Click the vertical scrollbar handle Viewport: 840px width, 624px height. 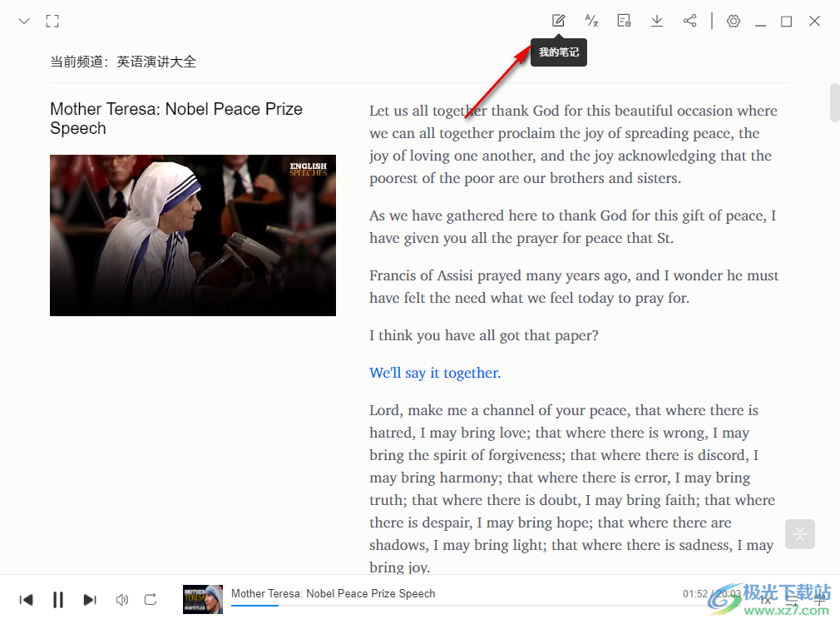tap(834, 102)
